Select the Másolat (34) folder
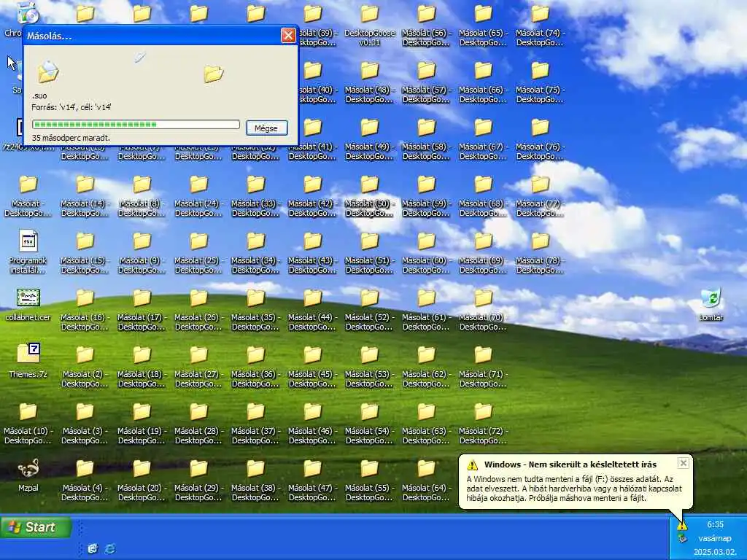This screenshot has width=747, height=560. 256,252
